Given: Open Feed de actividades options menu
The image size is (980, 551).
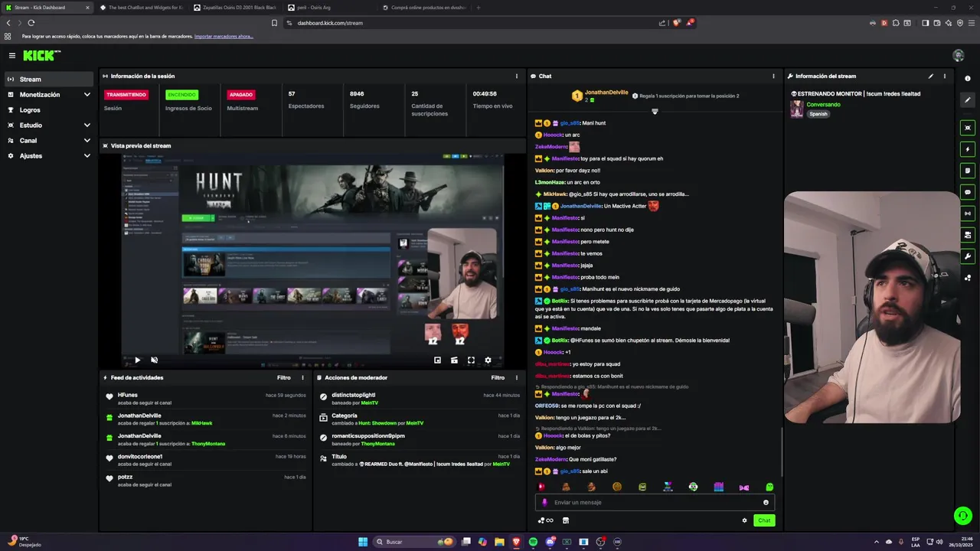Looking at the screenshot, I should [x=302, y=378].
